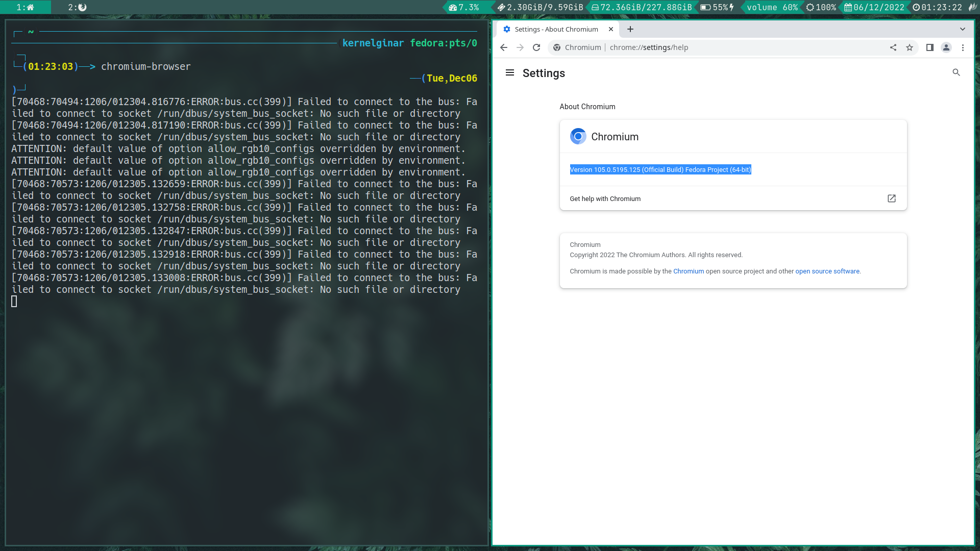Open the three-dot Chromium menu
980x551 pixels.
(x=963, y=47)
